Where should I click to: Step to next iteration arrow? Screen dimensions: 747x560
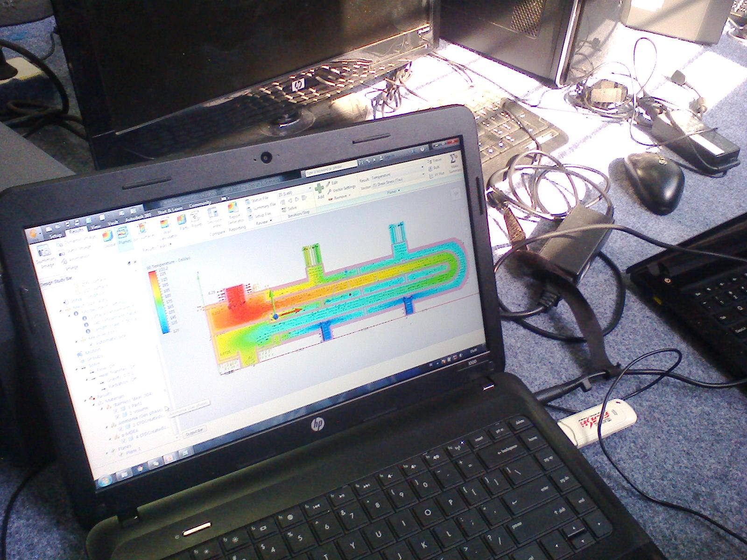tap(297, 199)
